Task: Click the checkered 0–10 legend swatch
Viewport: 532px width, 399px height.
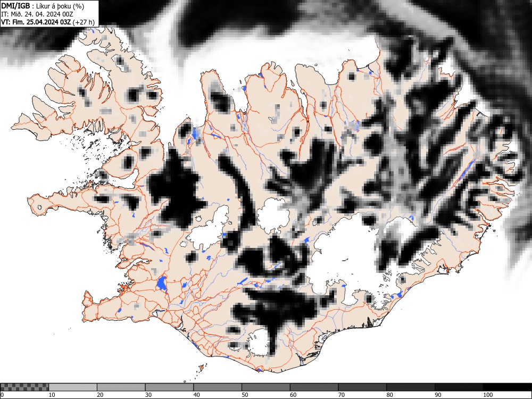Action: pos(24,387)
